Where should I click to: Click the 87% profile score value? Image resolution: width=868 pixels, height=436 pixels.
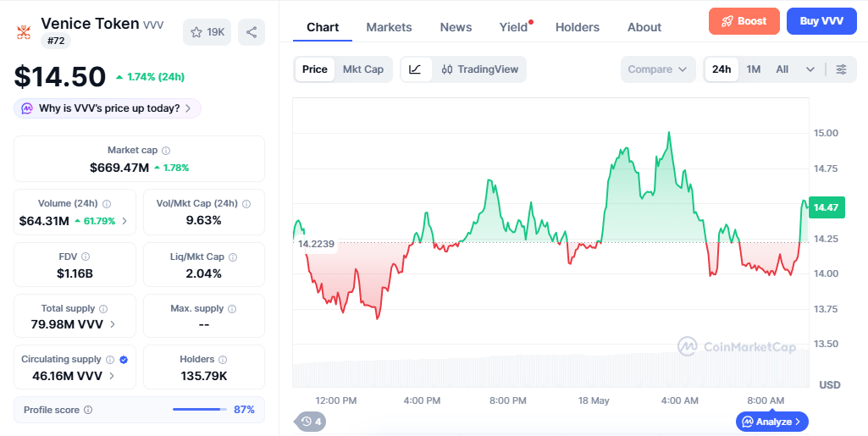tap(244, 410)
